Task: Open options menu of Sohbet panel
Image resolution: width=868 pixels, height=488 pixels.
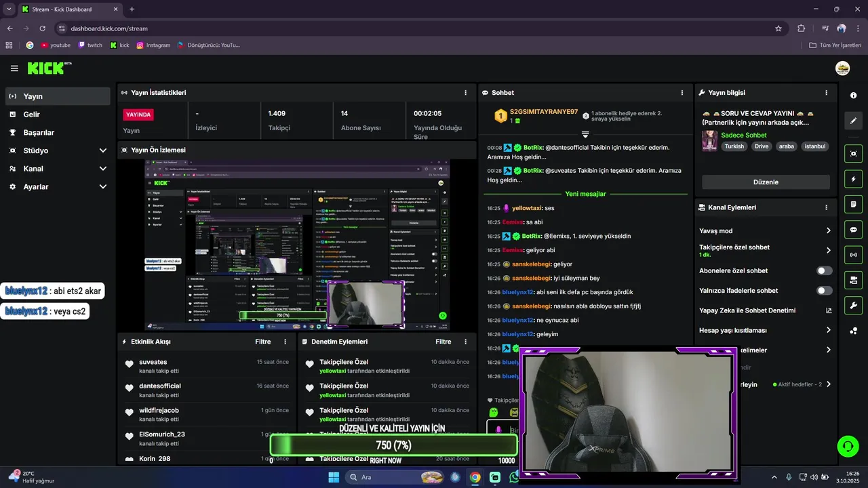Action: point(682,93)
